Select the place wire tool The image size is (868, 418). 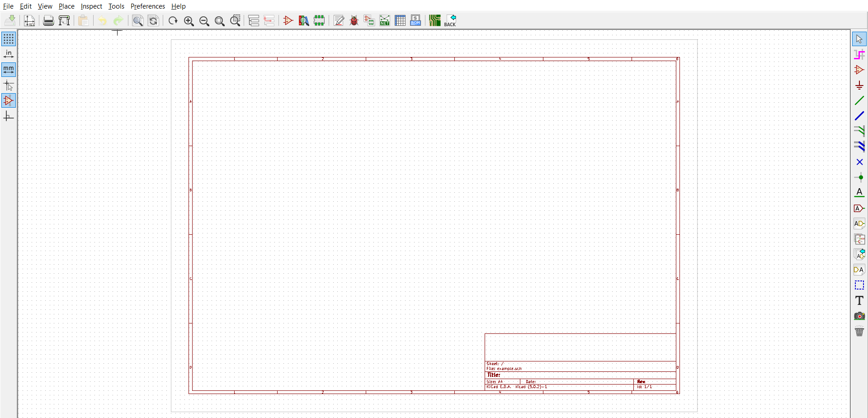click(x=859, y=100)
